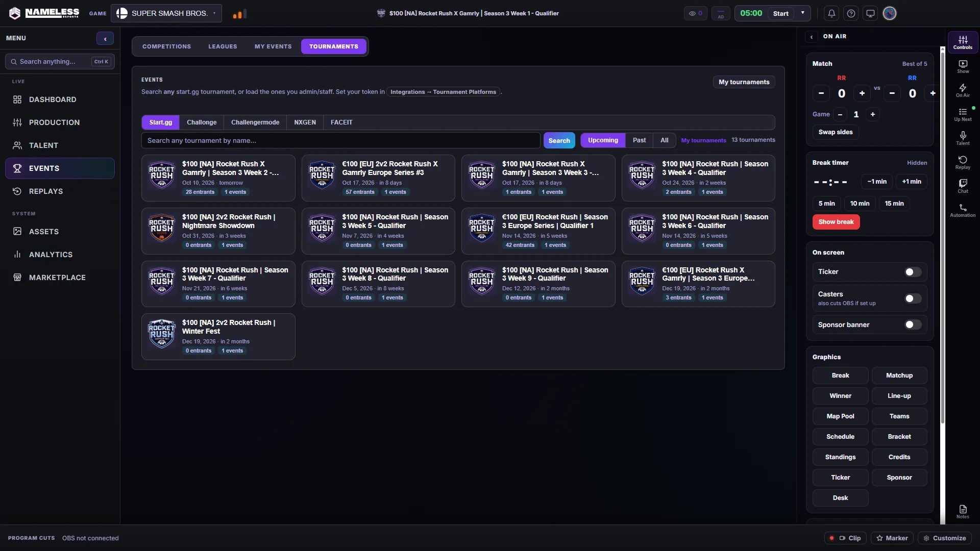Collapse the Menu sidebar chevron
The height and width of the screenshot is (551, 980).
(x=105, y=38)
